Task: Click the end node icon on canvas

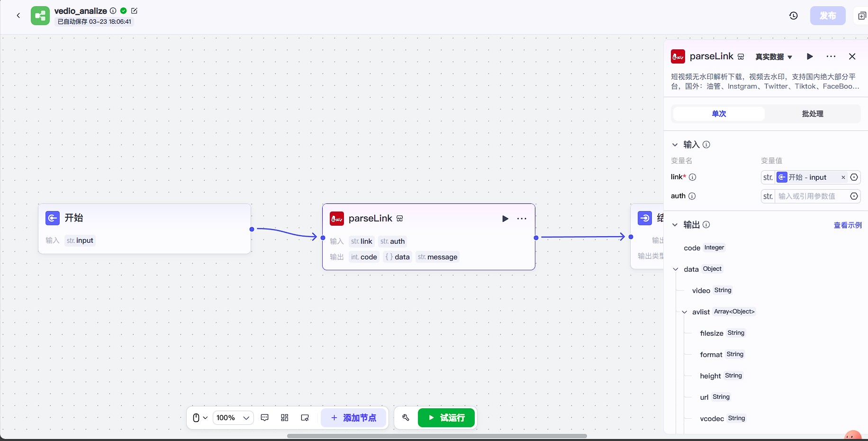Action: coord(645,218)
